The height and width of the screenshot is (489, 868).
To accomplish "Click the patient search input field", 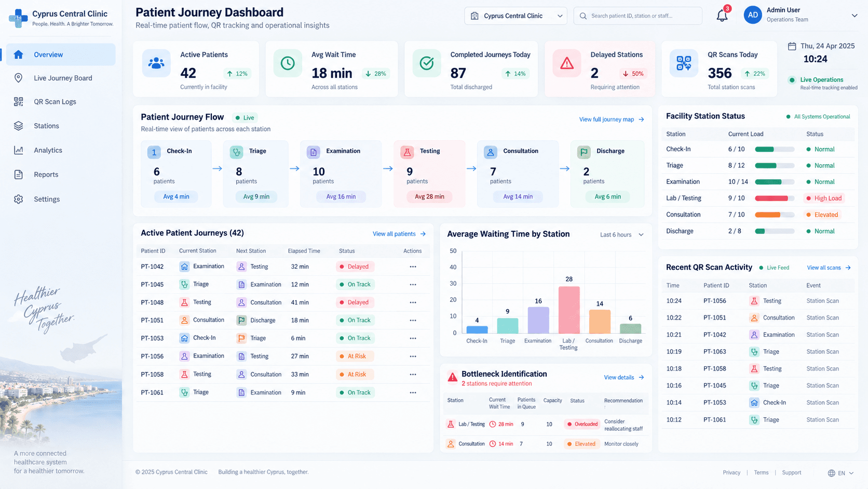I will pos(638,16).
